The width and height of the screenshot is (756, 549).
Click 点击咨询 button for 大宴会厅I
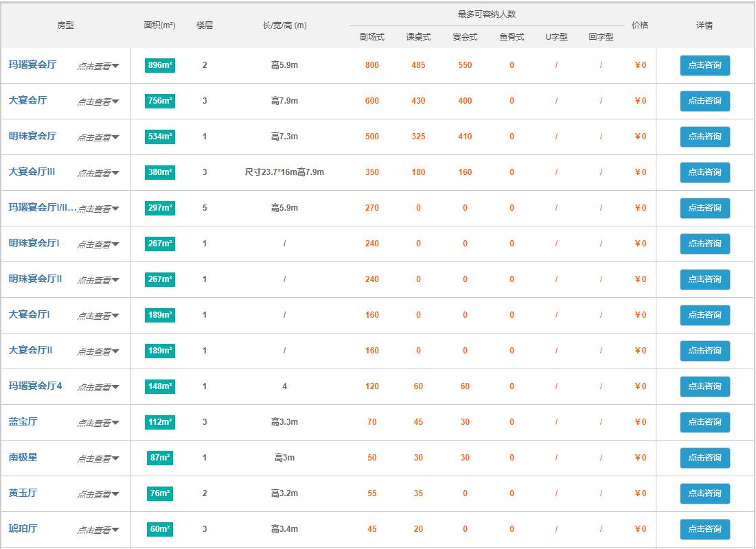pos(705,315)
